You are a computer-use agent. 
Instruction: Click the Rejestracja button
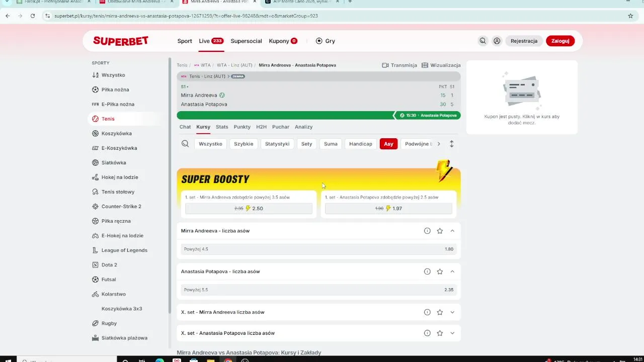point(524,41)
